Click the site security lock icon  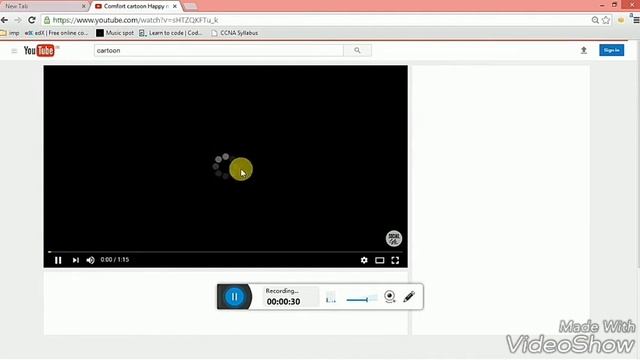click(x=47, y=20)
